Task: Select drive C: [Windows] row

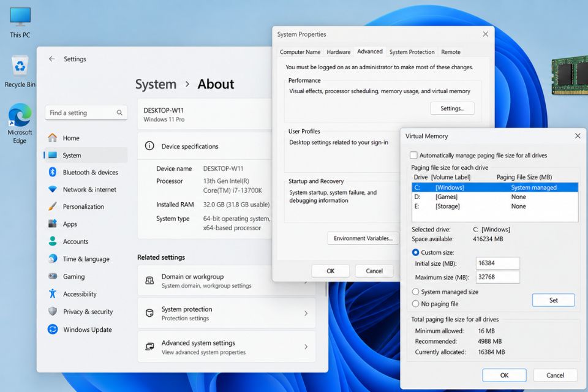Action: click(495, 187)
